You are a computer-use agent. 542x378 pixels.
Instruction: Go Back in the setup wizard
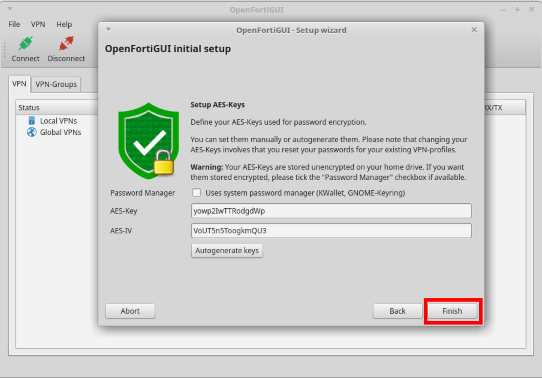tap(398, 311)
